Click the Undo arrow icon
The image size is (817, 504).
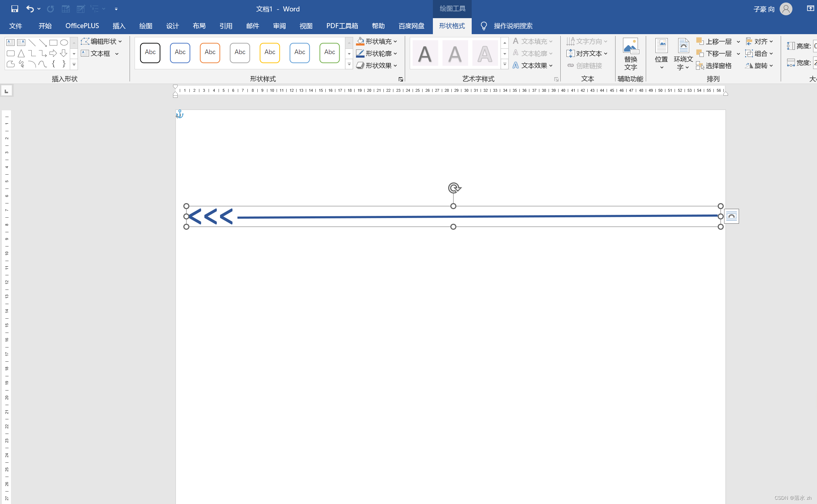point(30,9)
